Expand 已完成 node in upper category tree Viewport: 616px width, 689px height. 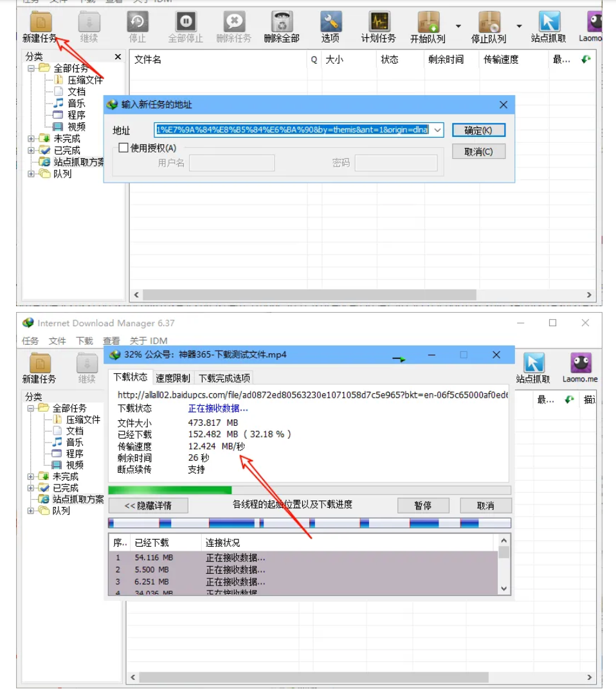click(x=31, y=151)
